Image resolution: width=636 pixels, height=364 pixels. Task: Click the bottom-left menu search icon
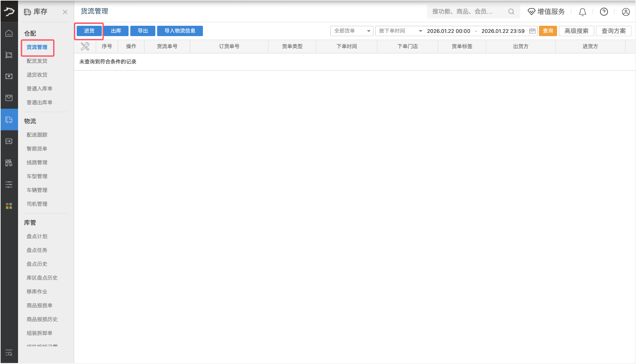point(9,353)
